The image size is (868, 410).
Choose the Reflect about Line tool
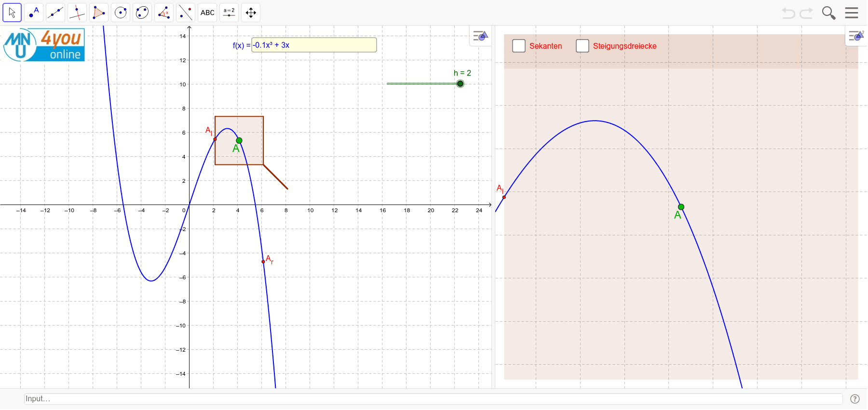186,13
